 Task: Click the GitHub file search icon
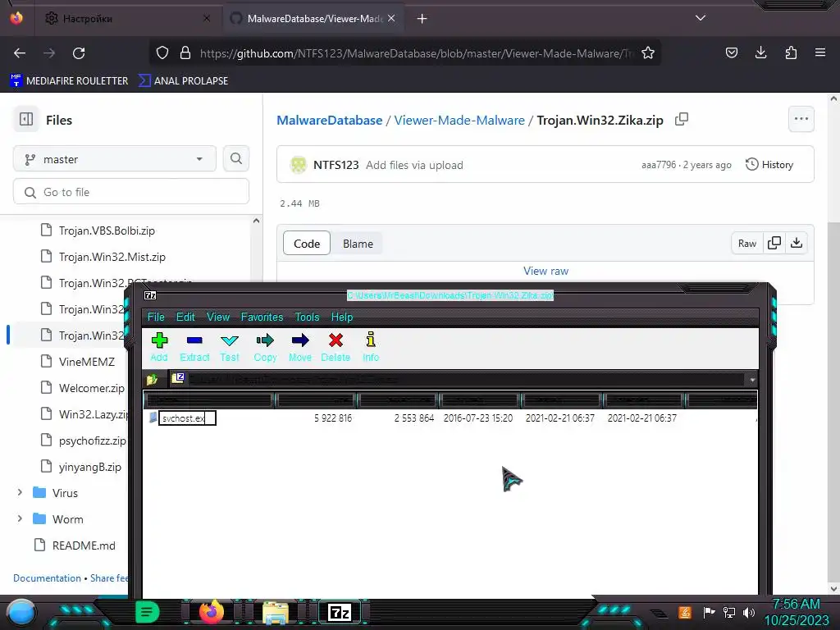tap(236, 158)
